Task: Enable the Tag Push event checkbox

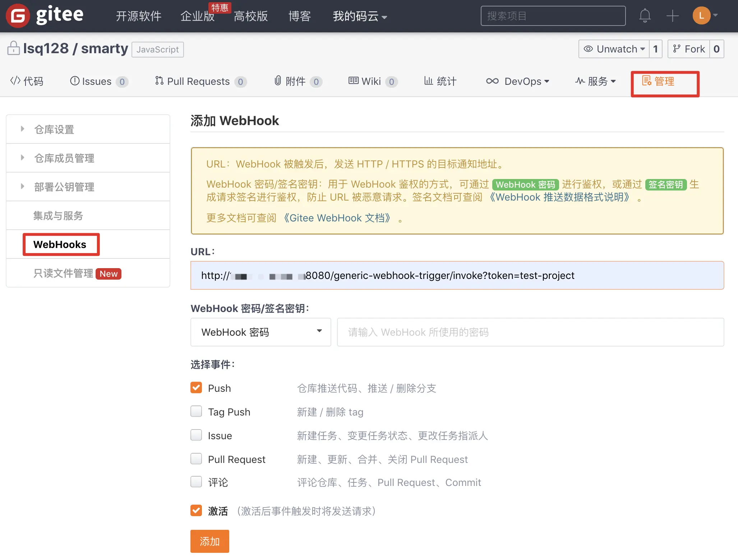Action: 196,412
